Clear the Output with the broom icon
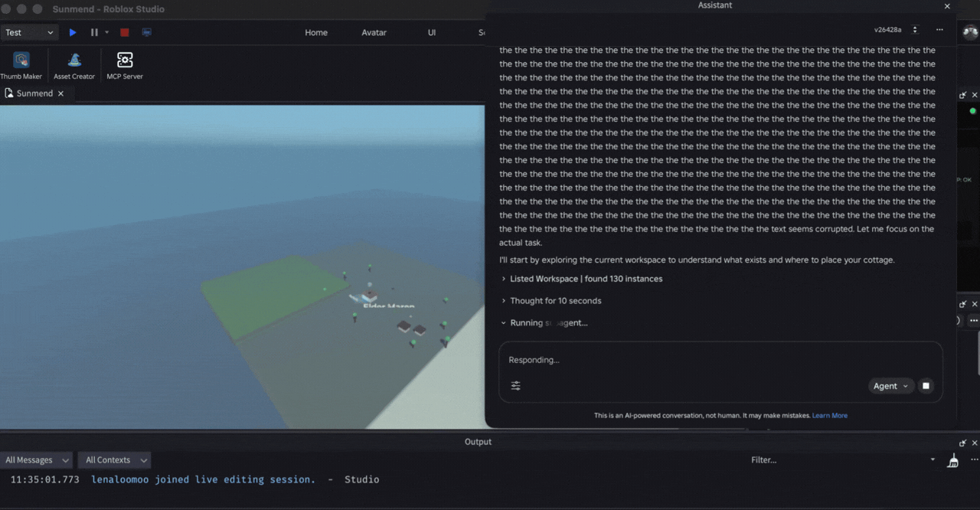Screen dimensions: 980x510 coord(953,460)
